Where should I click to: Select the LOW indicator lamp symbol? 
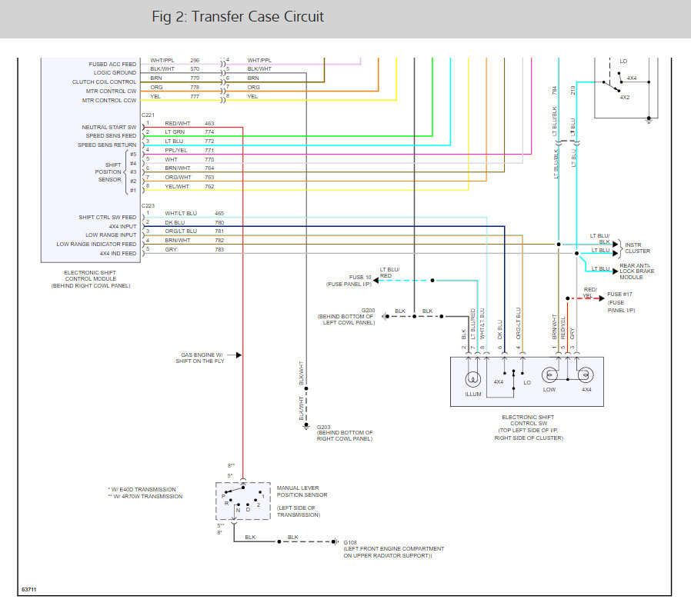tap(551, 375)
